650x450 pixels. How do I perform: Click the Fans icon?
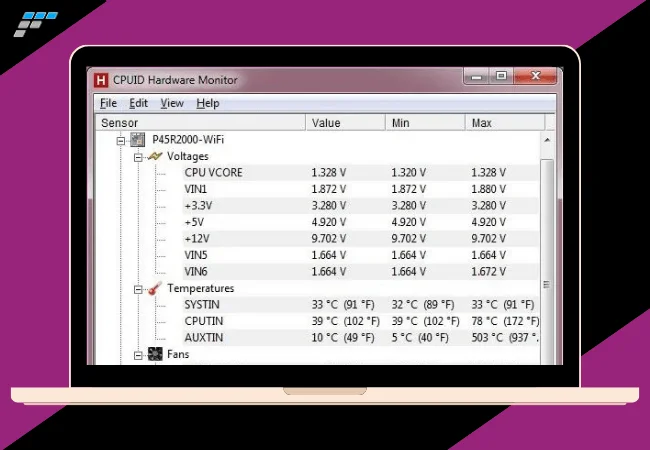click(x=155, y=354)
